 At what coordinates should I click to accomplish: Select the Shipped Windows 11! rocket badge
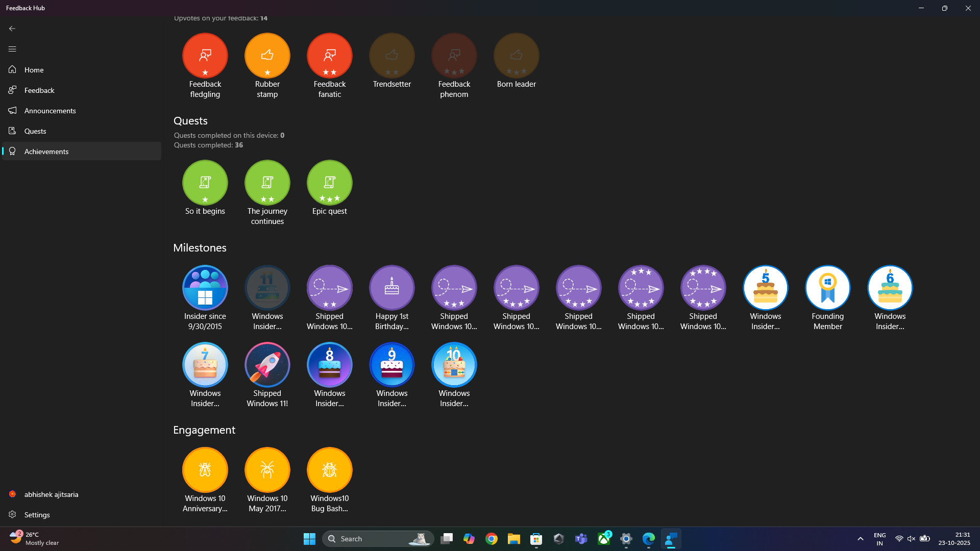point(267,365)
